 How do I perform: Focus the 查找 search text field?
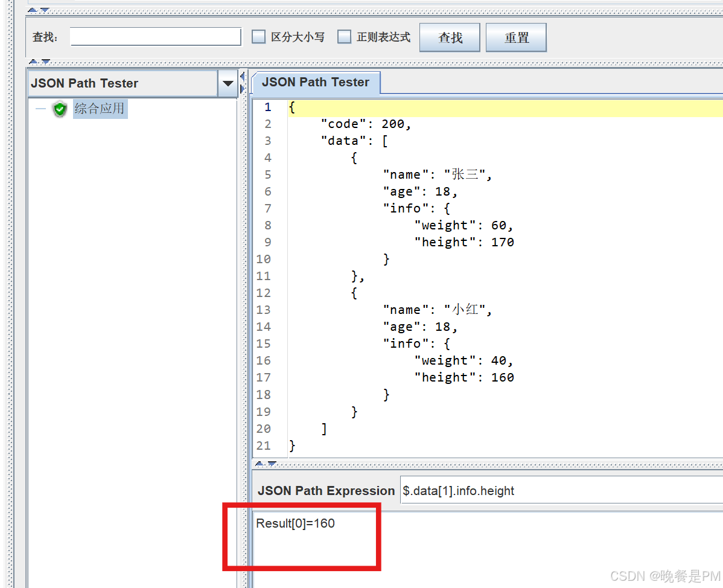(156, 37)
